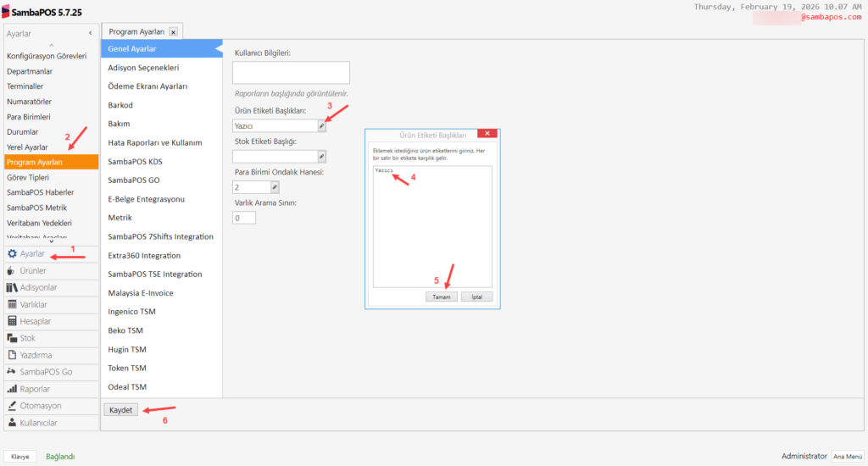
Task: Open Hesaplar via the calculator icon
Action: click(12, 321)
